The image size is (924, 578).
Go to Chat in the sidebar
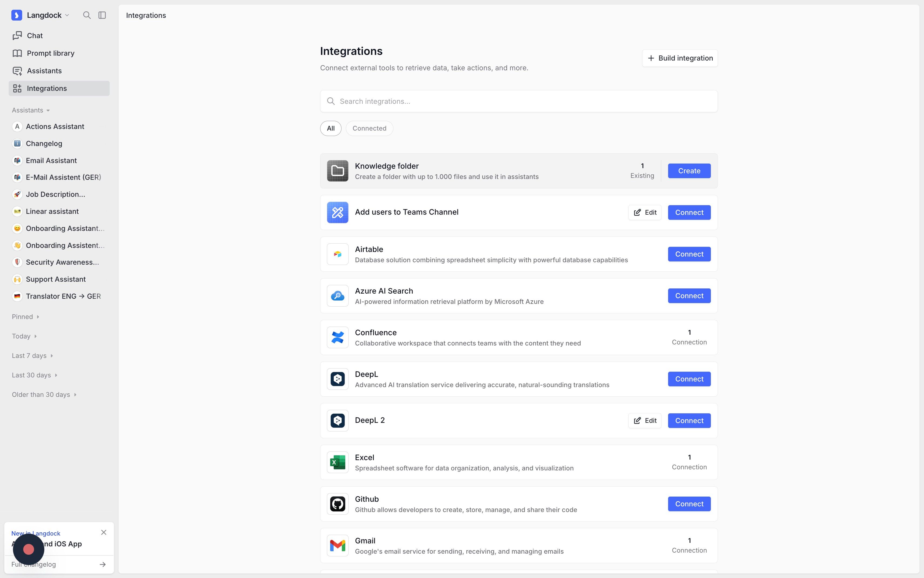click(x=34, y=36)
